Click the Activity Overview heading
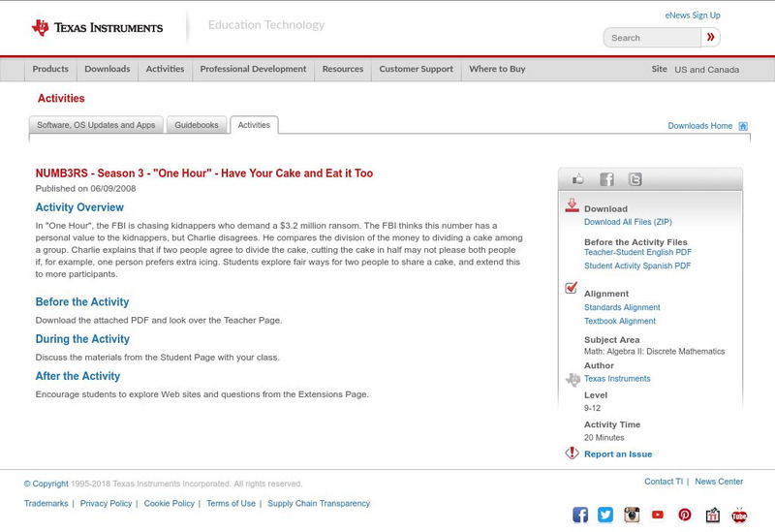The height and width of the screenshot is (532, 775). [79, 207]
